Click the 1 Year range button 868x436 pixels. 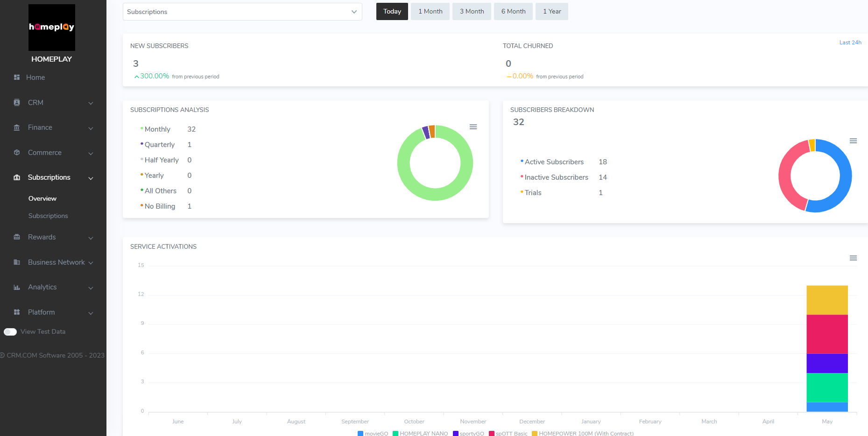(x=552, y=12)
